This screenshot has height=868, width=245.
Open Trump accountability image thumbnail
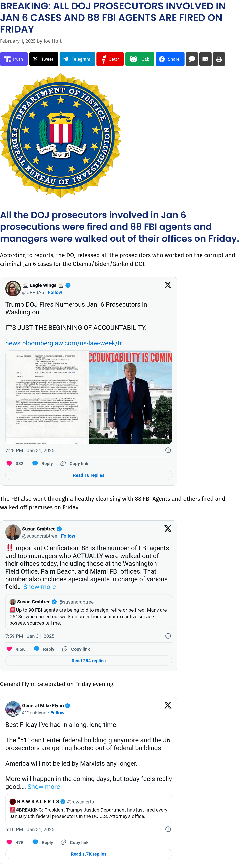130,397
